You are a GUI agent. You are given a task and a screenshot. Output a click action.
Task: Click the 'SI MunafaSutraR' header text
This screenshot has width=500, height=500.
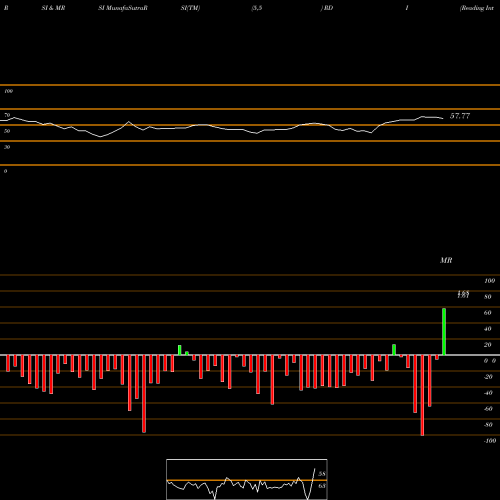123,8
